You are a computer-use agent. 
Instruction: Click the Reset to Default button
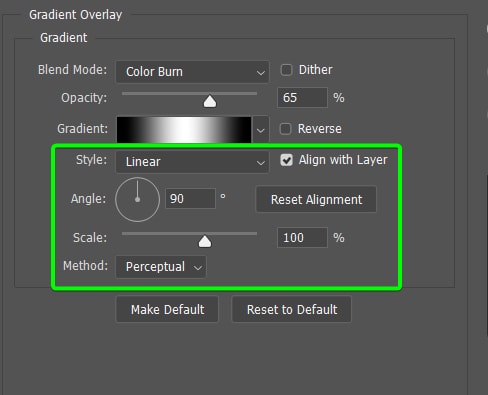[x=292, y=309]
